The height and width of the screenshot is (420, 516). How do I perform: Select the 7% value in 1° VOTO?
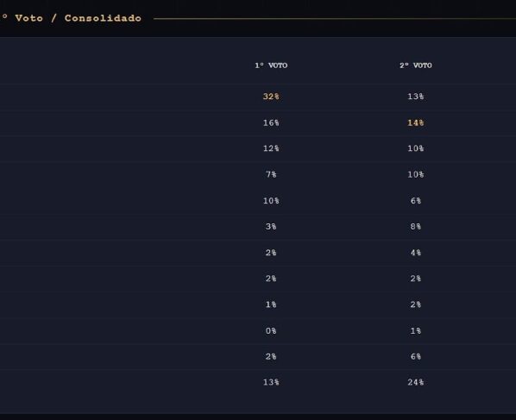(x=271, y=174)
